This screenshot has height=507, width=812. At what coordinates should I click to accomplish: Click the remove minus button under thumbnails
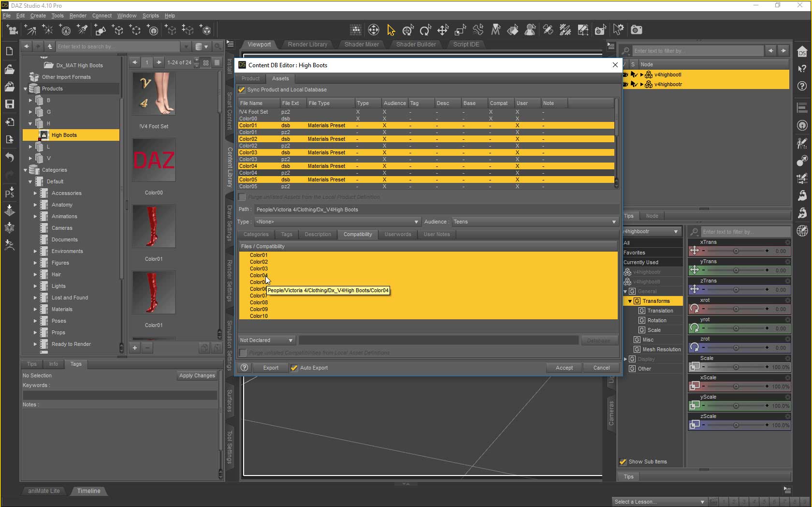pos(147,347)
